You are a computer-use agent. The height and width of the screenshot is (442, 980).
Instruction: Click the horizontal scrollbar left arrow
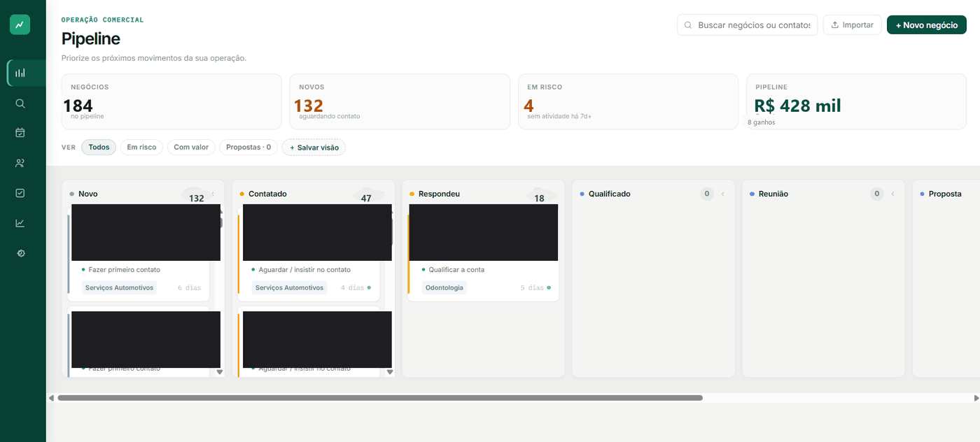tap(51, 398)
